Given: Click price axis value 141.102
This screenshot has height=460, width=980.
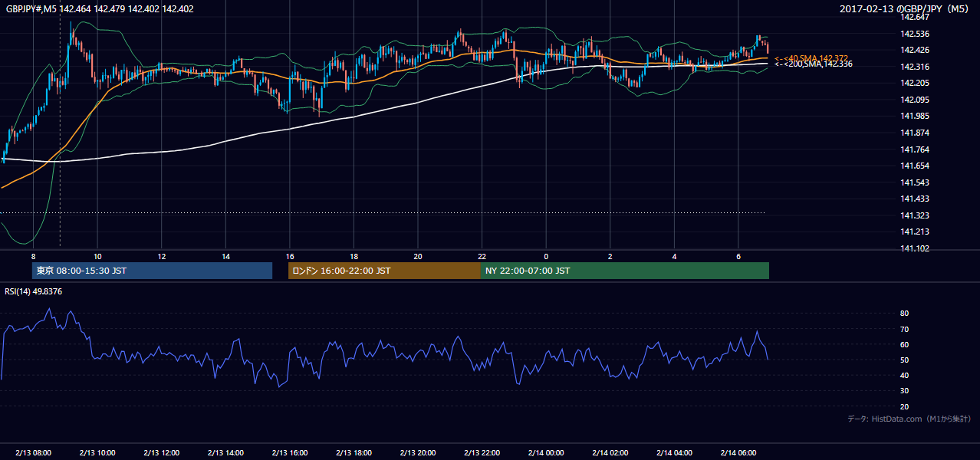Looking at the screenshot, I should click(915, 248).
